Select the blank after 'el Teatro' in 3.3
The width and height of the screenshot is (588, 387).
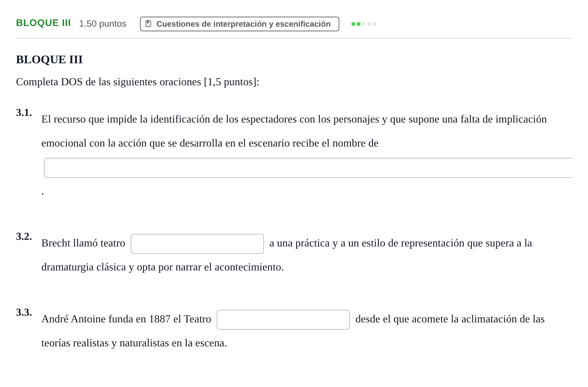[283, 320]
